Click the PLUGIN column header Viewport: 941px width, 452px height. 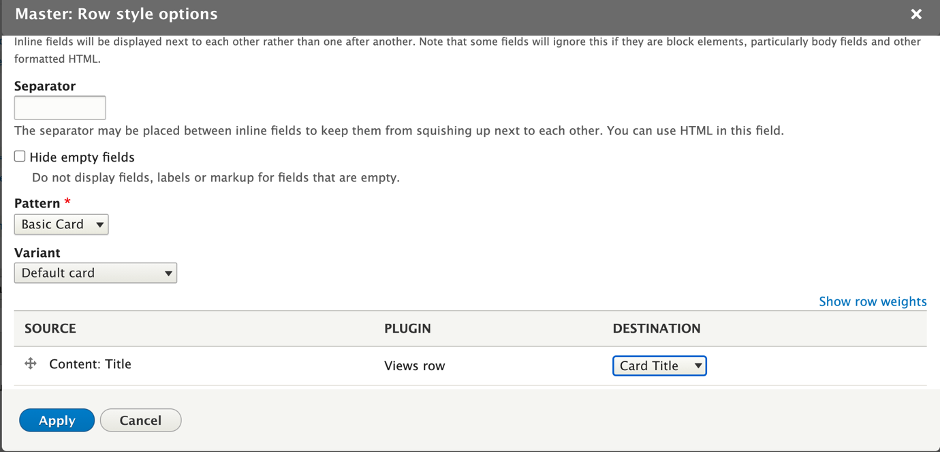[408, 328]
